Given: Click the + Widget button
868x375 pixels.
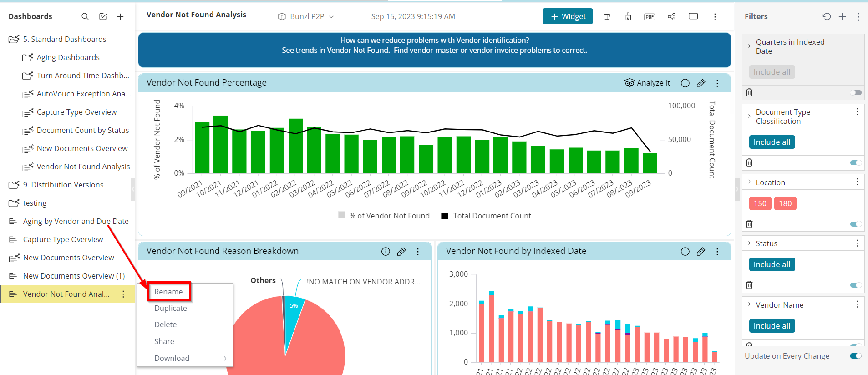Looking at the screenshot, I should [x=568, y=16].
